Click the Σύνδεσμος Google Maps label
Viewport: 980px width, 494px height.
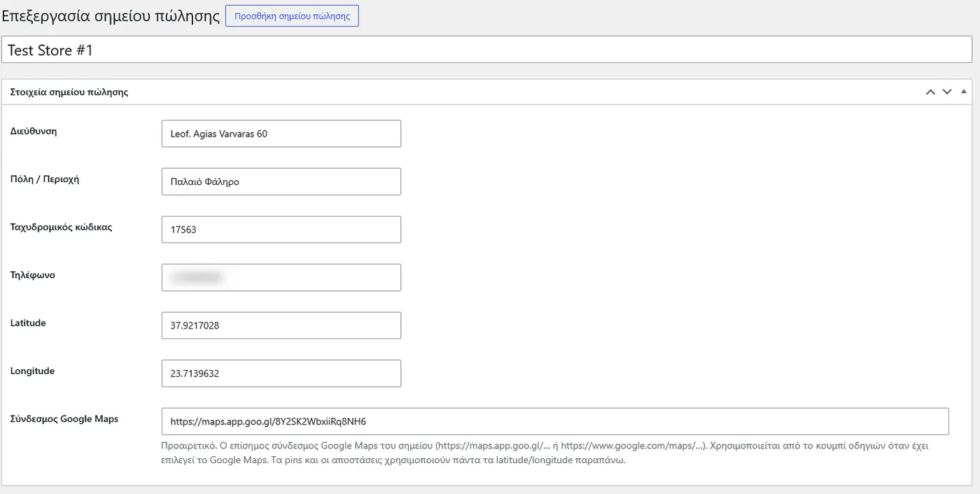64,419
